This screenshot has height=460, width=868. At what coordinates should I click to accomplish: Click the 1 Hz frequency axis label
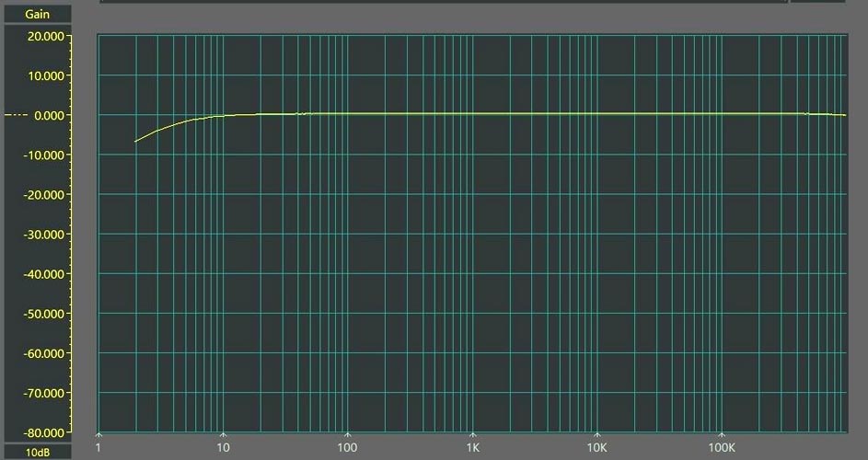98,447
